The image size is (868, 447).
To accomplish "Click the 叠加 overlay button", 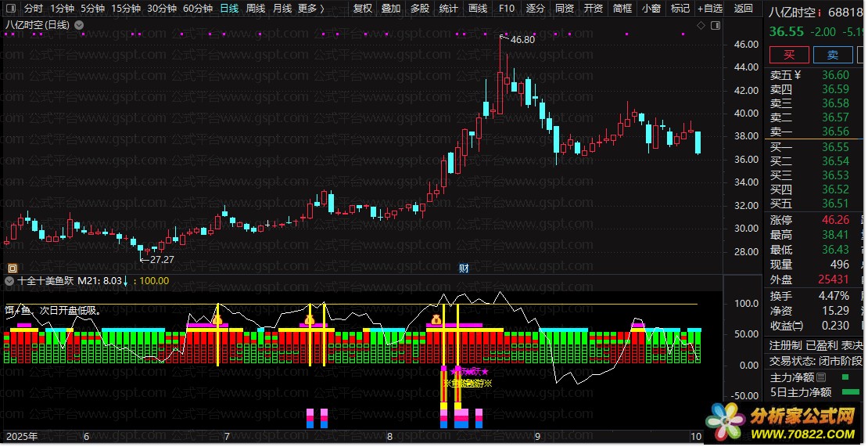I will (391, 9).
